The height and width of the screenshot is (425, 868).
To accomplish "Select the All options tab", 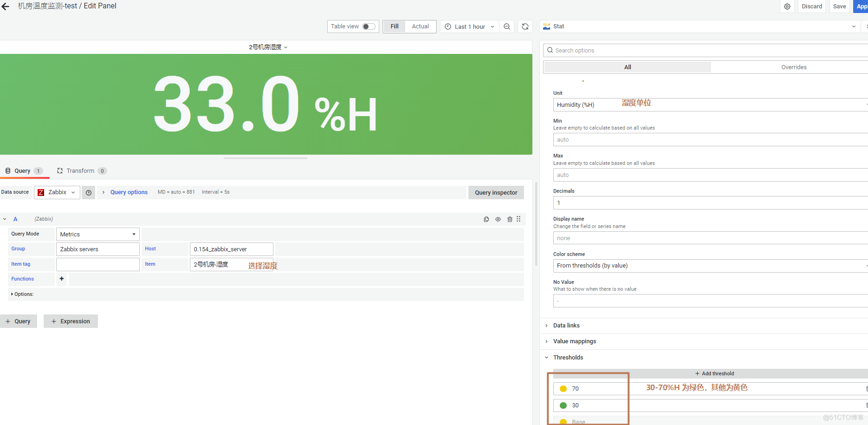I will tap(628, 67).
